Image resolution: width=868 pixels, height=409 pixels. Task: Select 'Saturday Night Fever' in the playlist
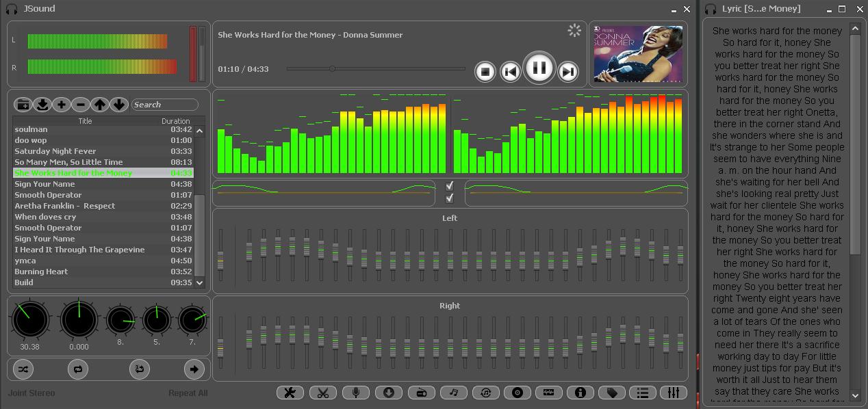[55, 151]
